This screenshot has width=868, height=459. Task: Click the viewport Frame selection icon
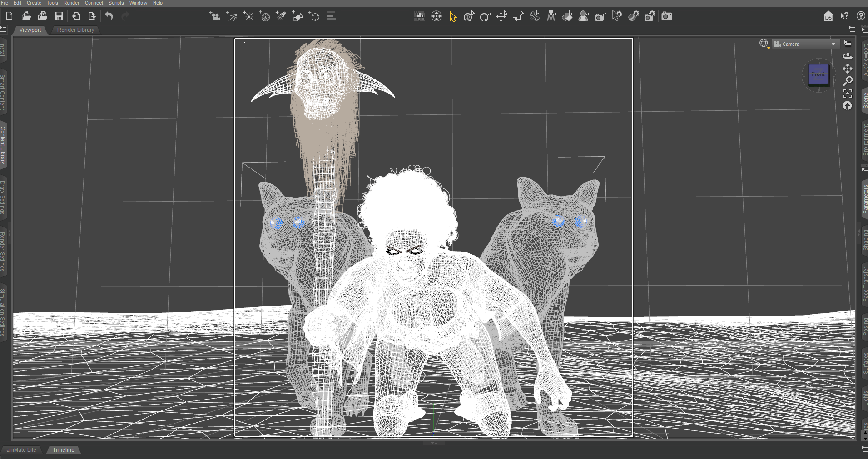coord(848,94)
